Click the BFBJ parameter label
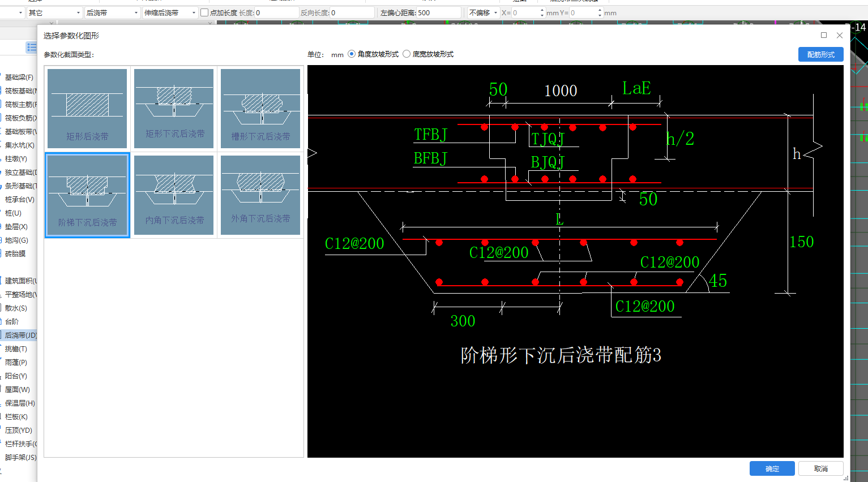 click(x=430, y=158)
